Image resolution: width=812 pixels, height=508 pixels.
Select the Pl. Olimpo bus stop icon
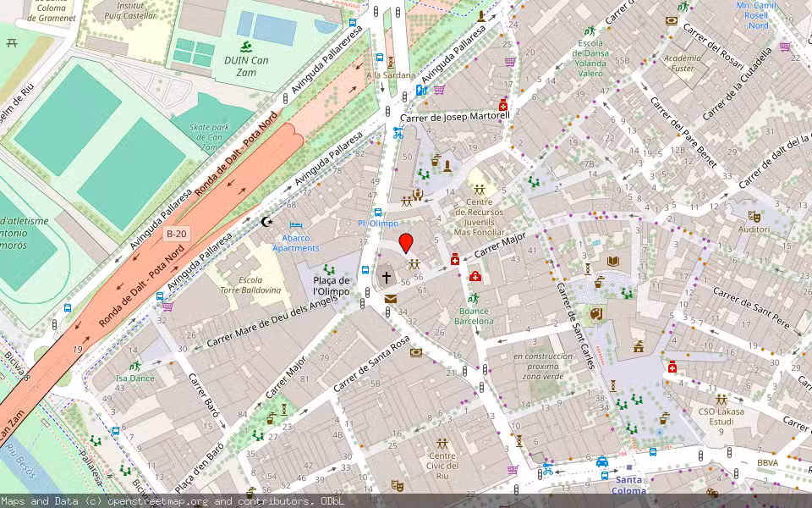pos(378,212)
